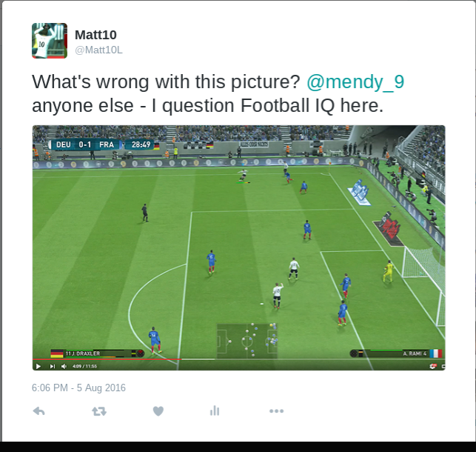
Task: Click the Matt10 display name
Action: click(95, 35)
